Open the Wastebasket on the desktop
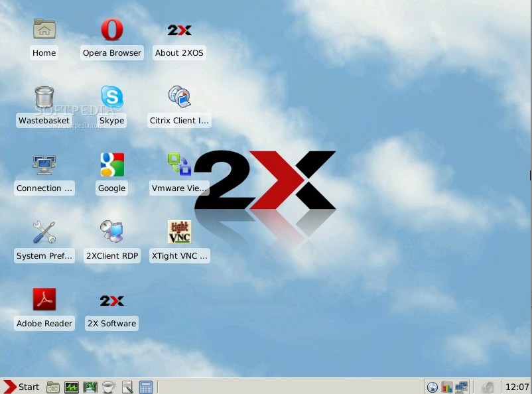 [x=44, y=97]
